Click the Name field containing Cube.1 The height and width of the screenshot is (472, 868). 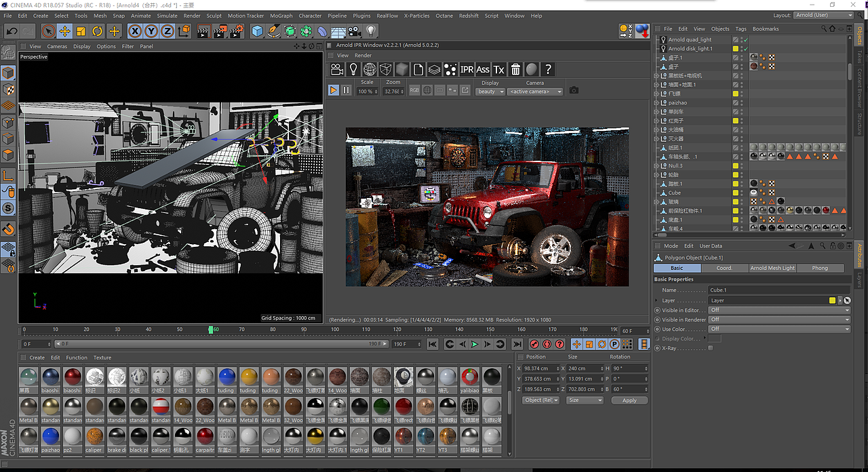[x=778, y=290]
